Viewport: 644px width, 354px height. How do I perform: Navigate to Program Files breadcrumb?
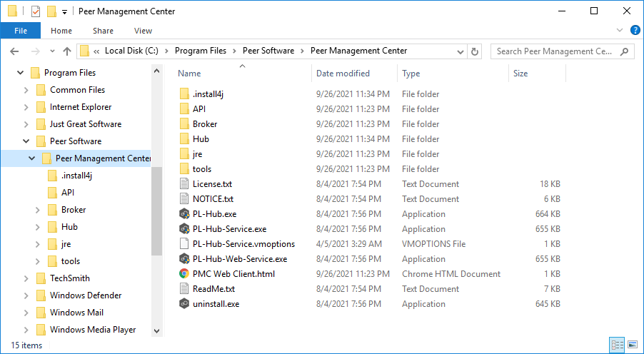201,51
